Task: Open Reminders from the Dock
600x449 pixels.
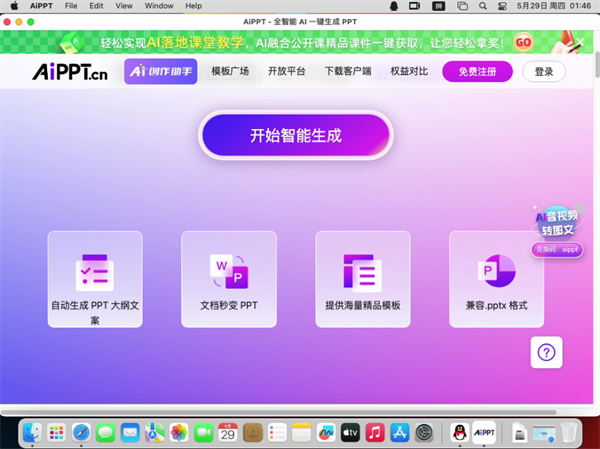Action: [277, 433]
